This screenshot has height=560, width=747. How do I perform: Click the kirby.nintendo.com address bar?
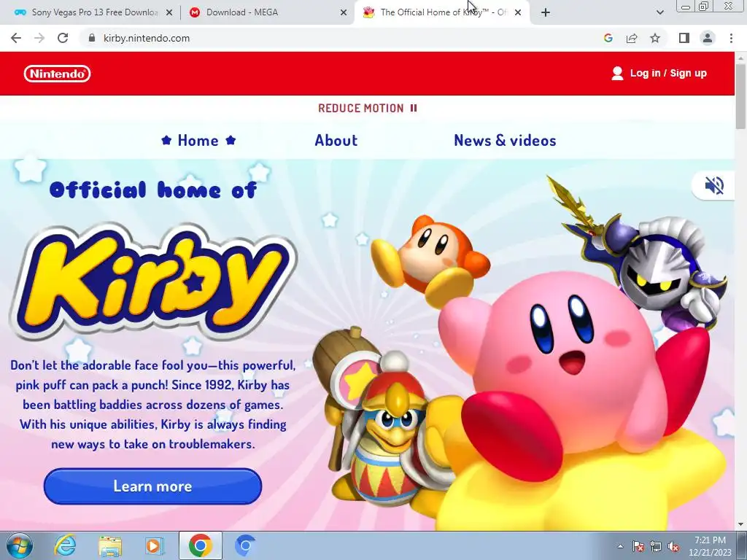point(343,38)
